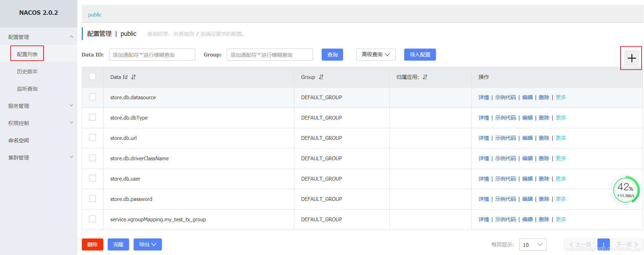Sort by Data Id column arrows
Image resolution: width=644 pixels, height=255 pixels.
(x=134, y=77)
